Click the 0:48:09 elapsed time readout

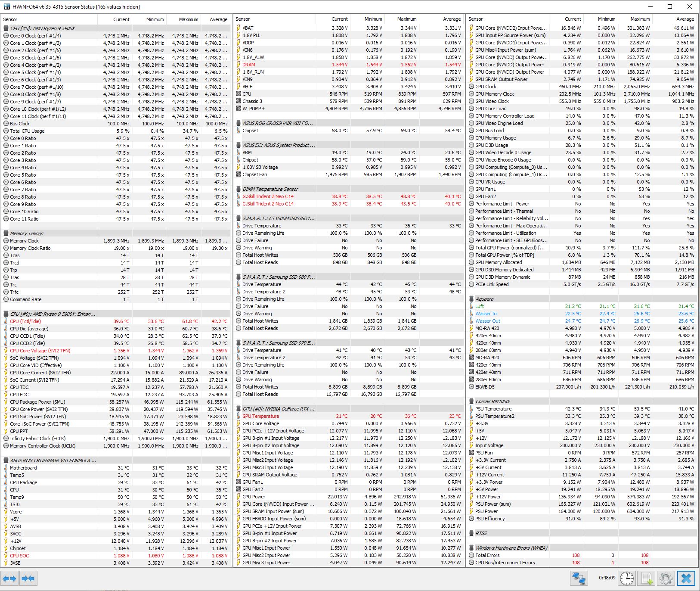tap(607, 578)
